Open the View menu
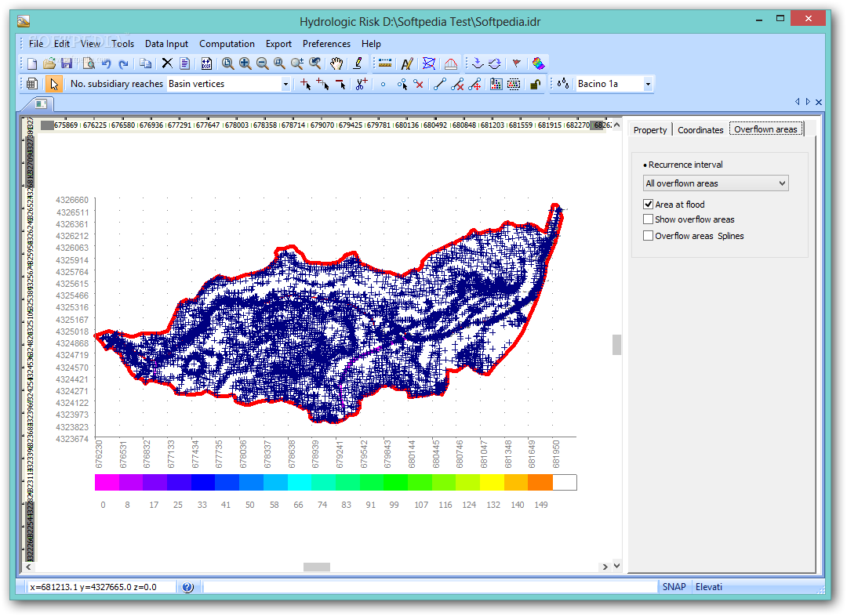The height and width of the screenshot is (616, 847). pos(90,44)
